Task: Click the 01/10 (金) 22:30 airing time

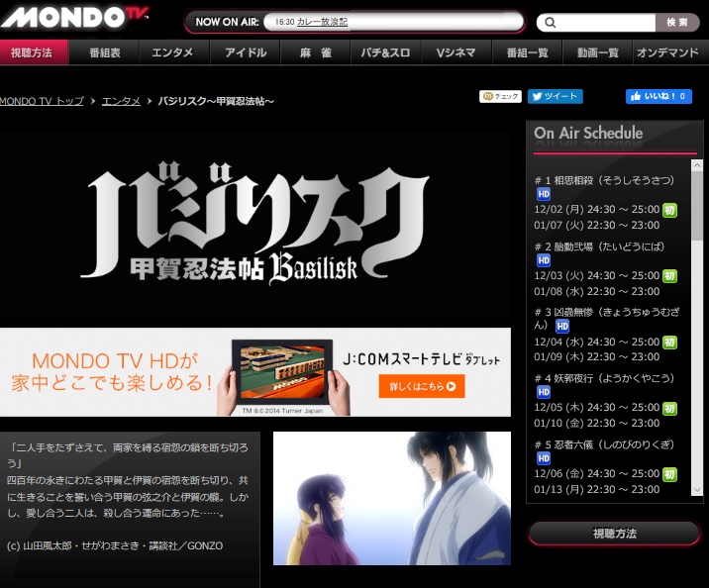Action: [x=597, y=424]
